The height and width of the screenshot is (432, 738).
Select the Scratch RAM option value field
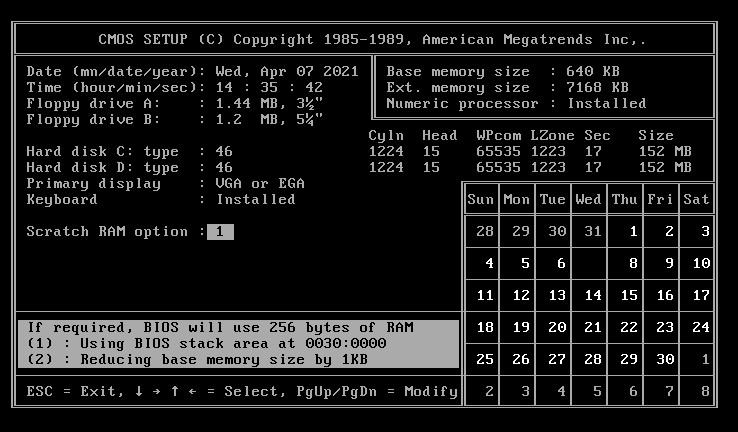click(x=220, y=232)
